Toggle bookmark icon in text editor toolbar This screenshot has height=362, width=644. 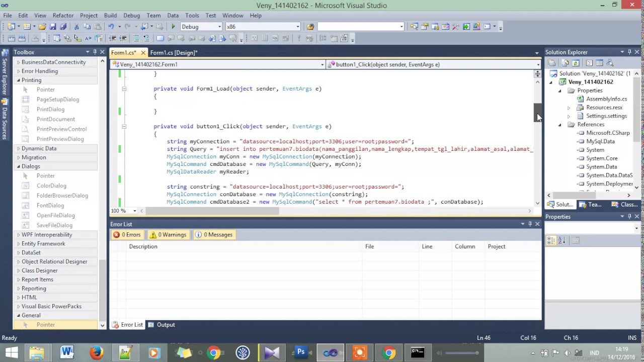tap(160, 39)
